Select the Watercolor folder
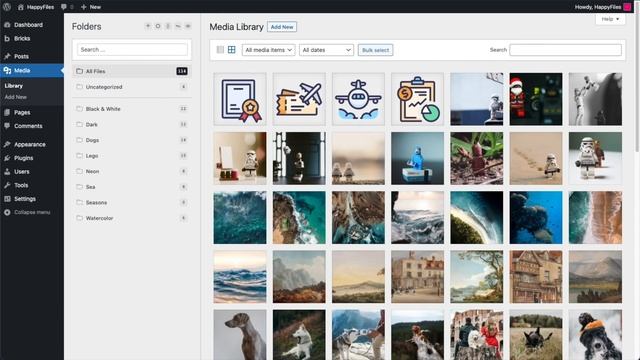This screenshot has height=360, width=640. click(x=132, y=218)
